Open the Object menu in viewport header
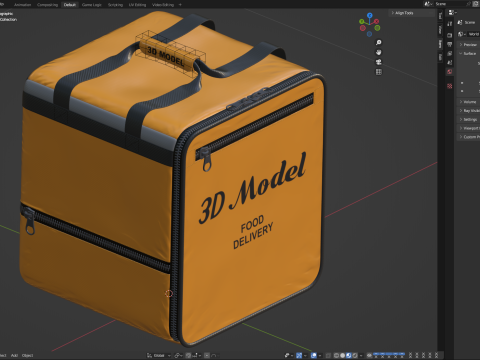480x360 pixels. tap(28, 355)
